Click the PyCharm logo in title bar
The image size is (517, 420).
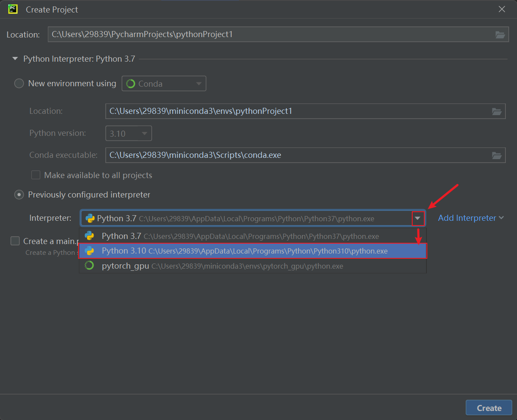click(x=13, y=9)
